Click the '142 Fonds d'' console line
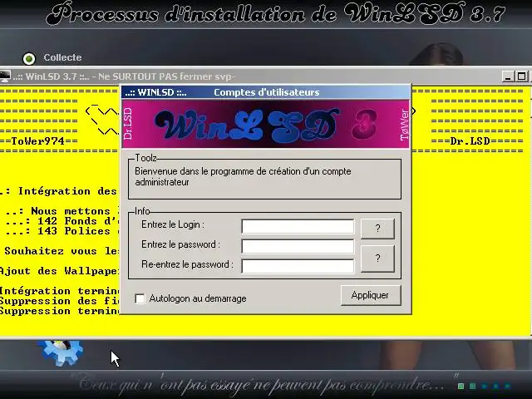Viewport: 532px width, 399px height. click(x=62, y=221)
